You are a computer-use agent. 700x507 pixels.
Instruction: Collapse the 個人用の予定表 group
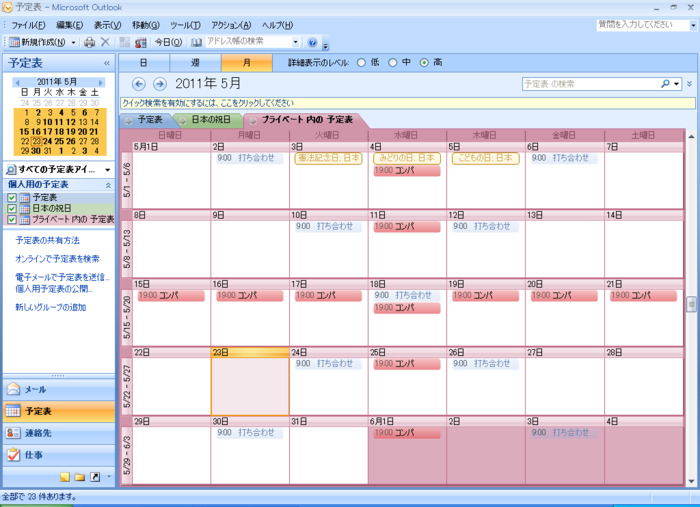tap(108, 185)
